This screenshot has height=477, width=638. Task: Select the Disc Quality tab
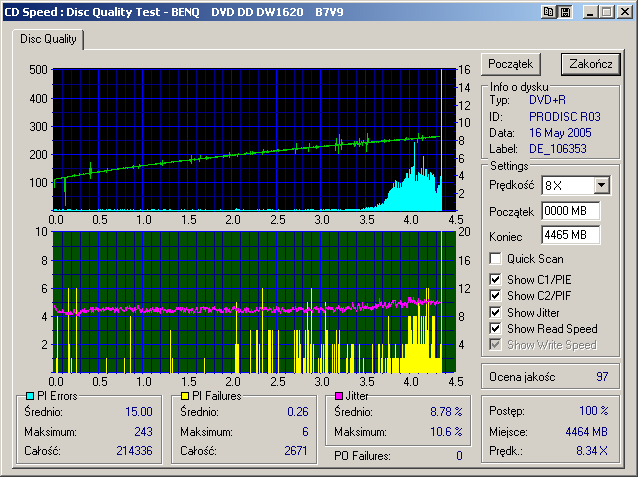pos(48,39)
